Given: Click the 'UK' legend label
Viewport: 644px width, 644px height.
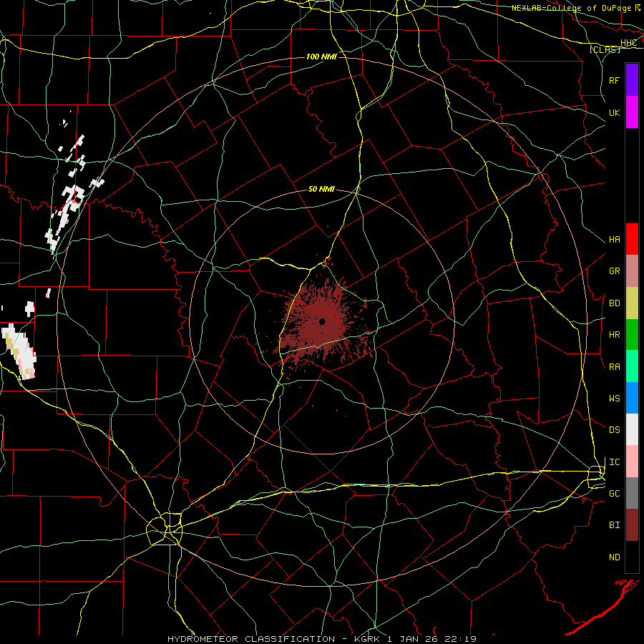Looking at the screenshot, I should 614,112.
